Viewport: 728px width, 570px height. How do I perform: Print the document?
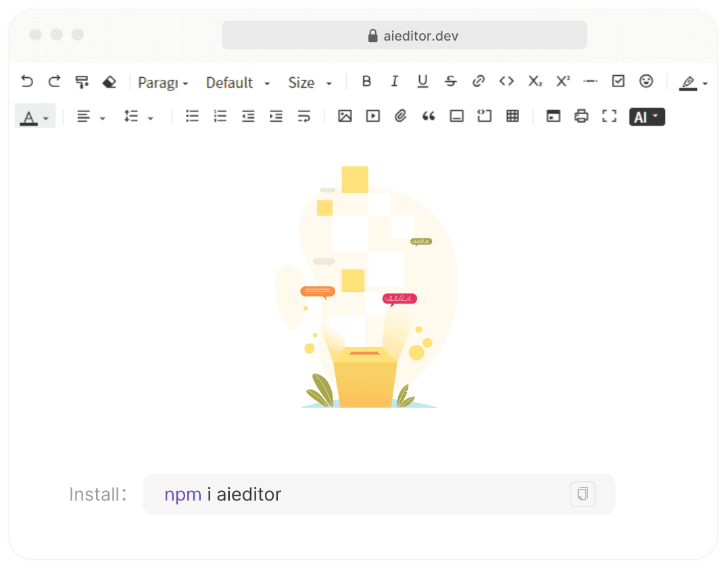click(581, 116)
